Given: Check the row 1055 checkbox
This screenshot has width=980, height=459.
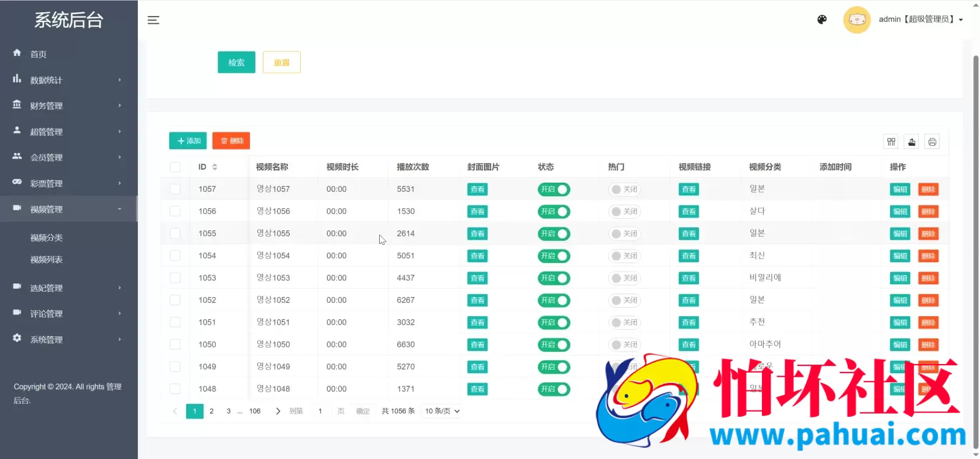Looking at the screenshot, I should coord(175,233).
